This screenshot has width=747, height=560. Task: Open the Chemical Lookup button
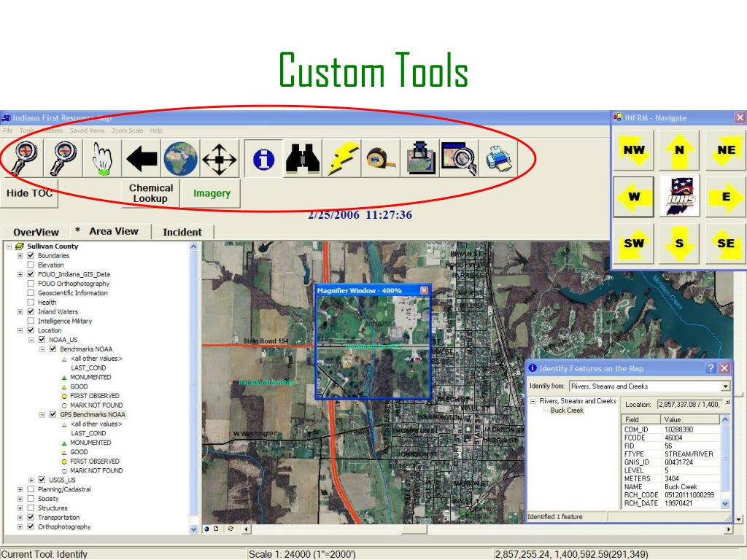pos(150,192)
